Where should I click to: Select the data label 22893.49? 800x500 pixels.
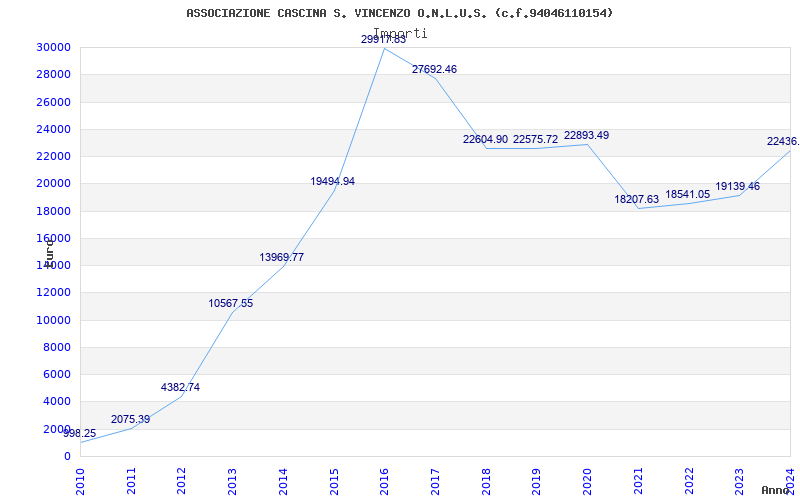point(586,136)
